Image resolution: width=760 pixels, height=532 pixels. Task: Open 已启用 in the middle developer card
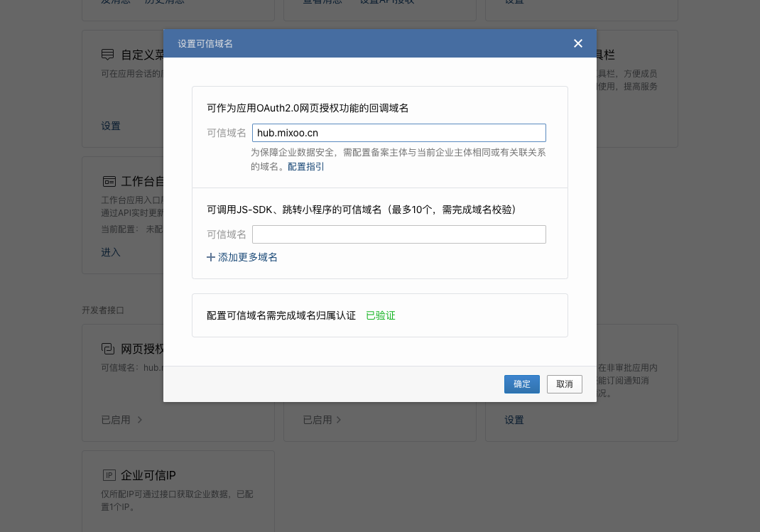322,420
